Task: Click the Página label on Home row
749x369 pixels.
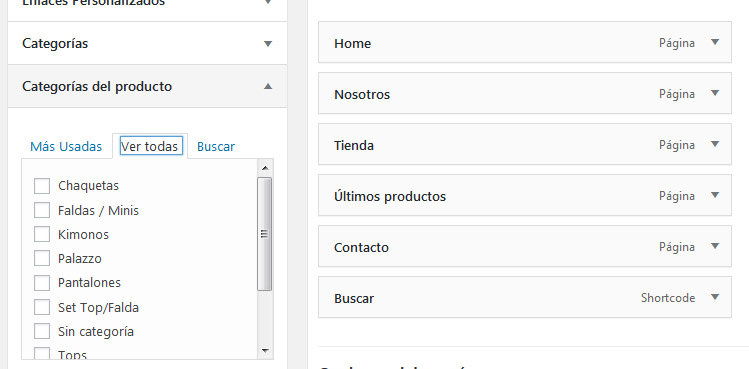Action: (677, 43)
